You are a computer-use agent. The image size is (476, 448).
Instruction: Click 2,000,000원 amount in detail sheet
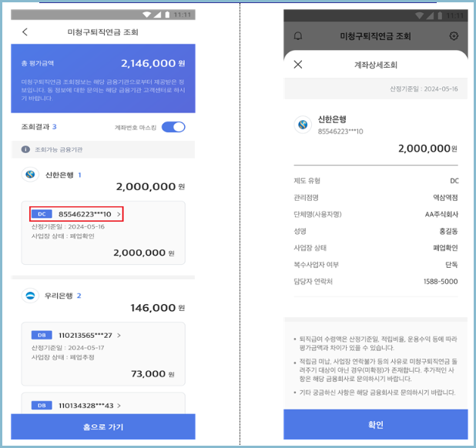tap(427, 149)
